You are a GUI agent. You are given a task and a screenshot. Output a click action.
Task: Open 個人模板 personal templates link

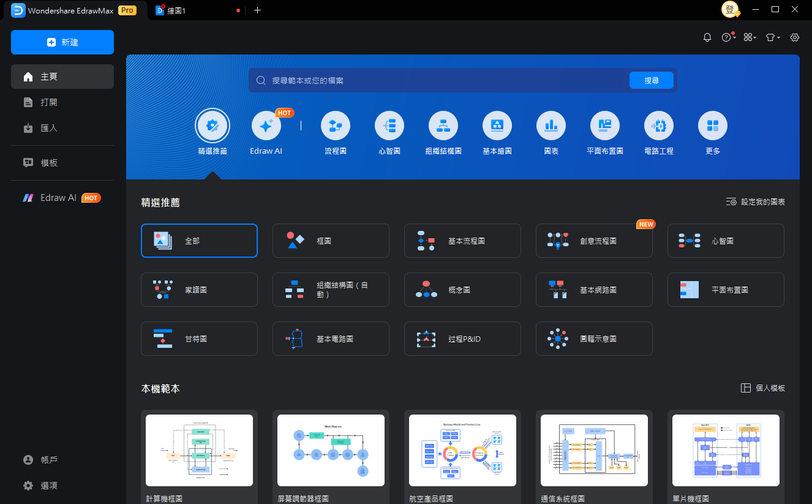pyautogui.click(x=763, y=388)
